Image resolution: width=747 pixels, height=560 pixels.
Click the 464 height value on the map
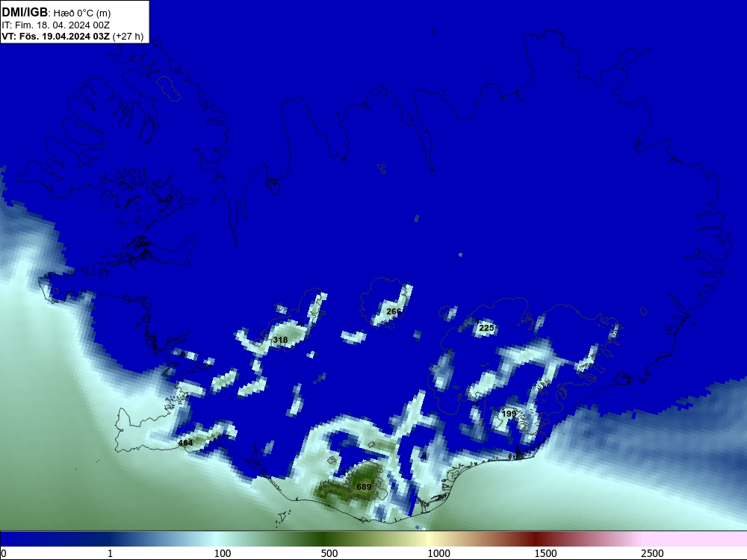185,443
